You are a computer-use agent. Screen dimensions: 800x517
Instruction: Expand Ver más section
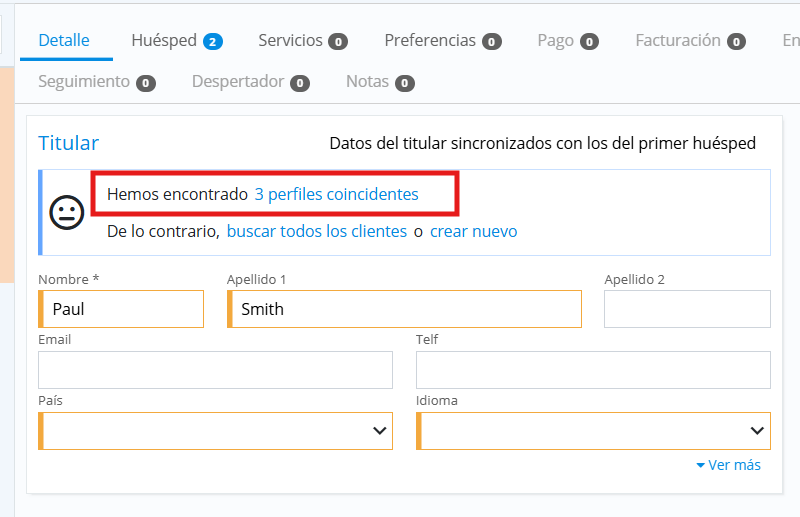coord(728,465)
